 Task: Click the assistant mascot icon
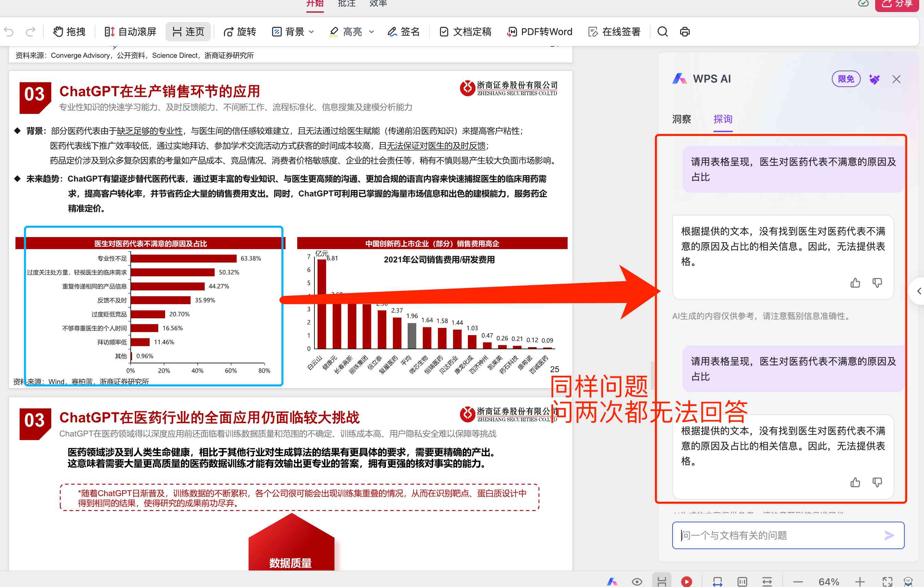point(908,581)
